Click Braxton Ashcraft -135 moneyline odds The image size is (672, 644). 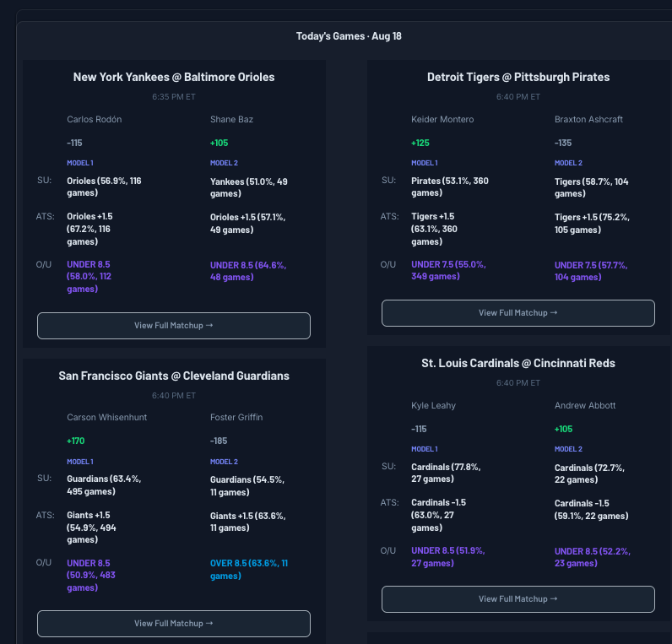point(563,143)
